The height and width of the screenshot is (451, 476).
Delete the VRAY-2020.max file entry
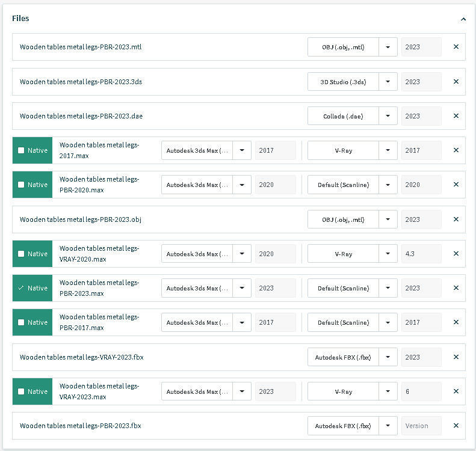[x=456, y=254]
